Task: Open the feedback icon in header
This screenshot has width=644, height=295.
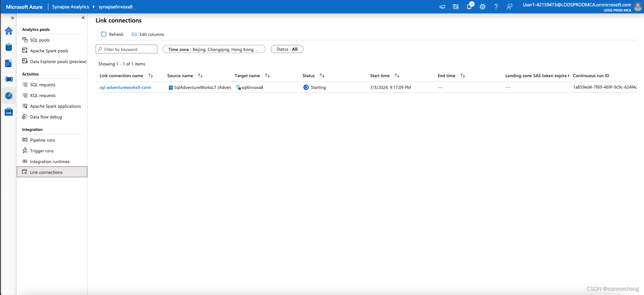Action: (x=509, y=7)
